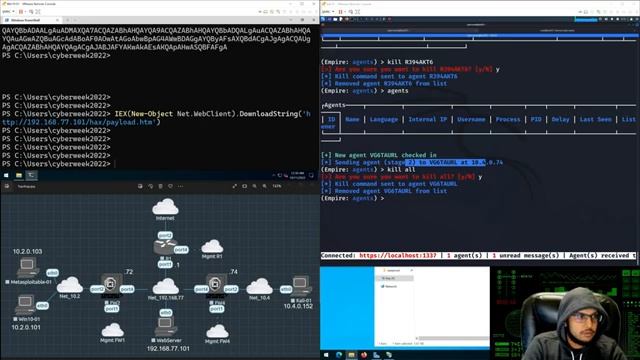640x360 pixels.
Task: Open the topology viewer menu icon
Action: pyautogui.click(x=7, y=186)
